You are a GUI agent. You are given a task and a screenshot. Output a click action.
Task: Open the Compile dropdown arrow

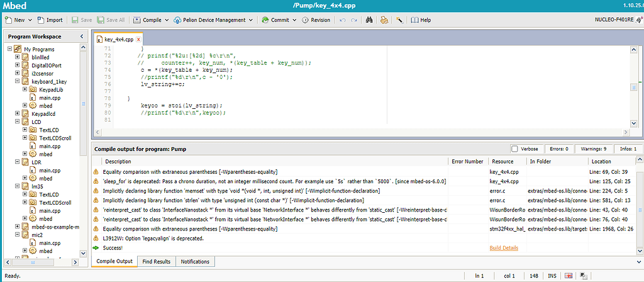click(167, 20)
